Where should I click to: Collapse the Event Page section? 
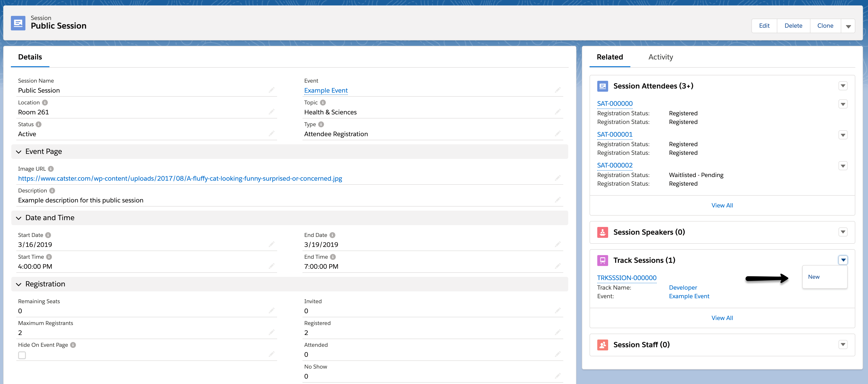(19, 152)
